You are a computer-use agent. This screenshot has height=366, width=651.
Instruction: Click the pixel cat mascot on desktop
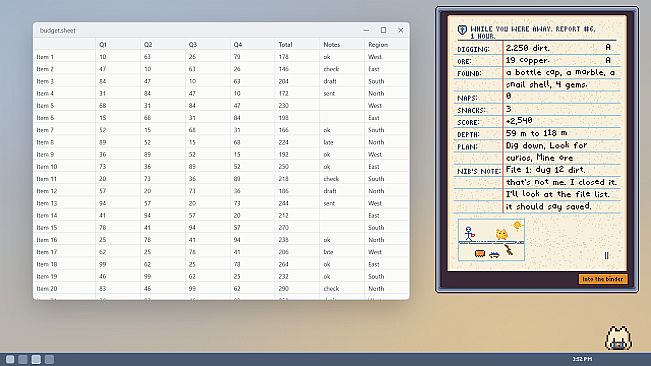click(x=619, y=338)
